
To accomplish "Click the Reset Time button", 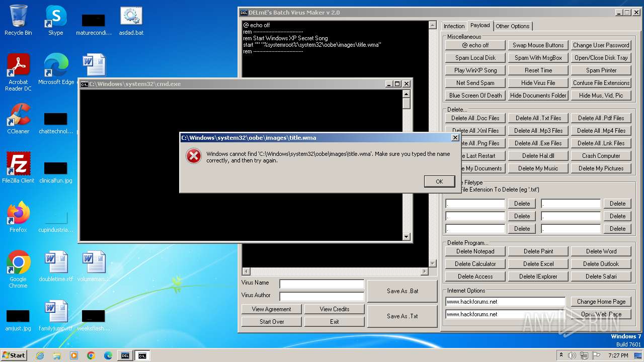I will pos(538,70).
